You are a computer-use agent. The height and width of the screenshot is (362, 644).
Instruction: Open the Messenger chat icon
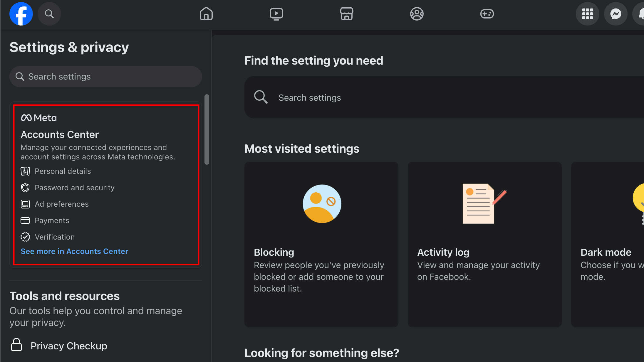pyautogui.click(x=616, y=14)
